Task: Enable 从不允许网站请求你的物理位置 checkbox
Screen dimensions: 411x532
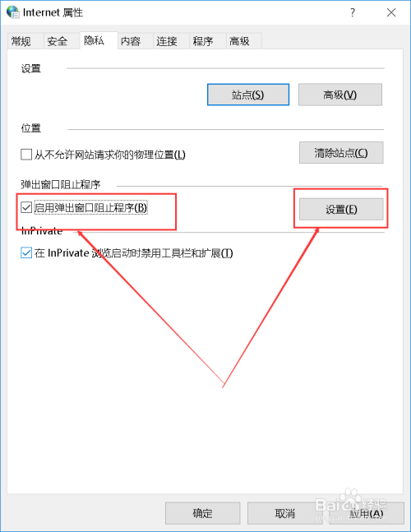Action: tap(26, 155)
